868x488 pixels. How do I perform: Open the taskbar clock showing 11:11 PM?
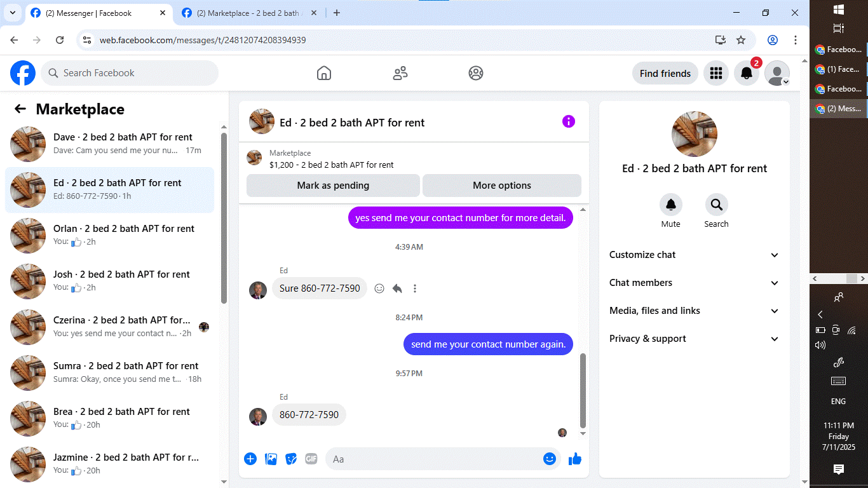[x=839, y=436]
